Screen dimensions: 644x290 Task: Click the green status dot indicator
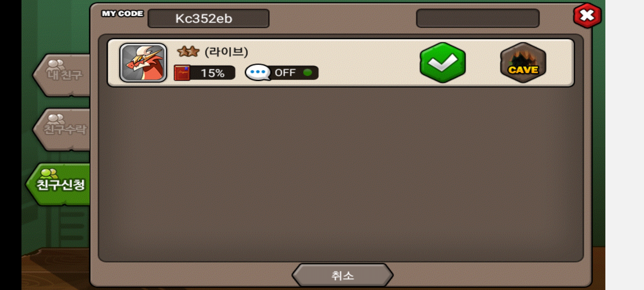click(x=308, y=72)
